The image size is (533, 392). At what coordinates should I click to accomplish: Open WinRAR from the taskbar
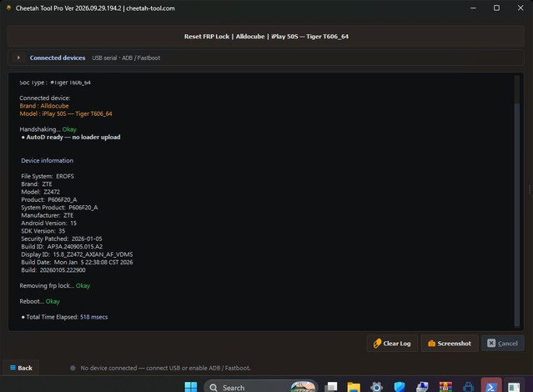(x=445, y=387)
